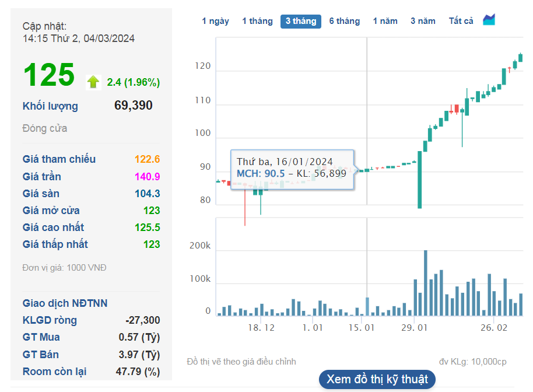Screen dimensions: 533x392
Task: Click the blue area-chart type icon
Action: click(x=489, y=20)
